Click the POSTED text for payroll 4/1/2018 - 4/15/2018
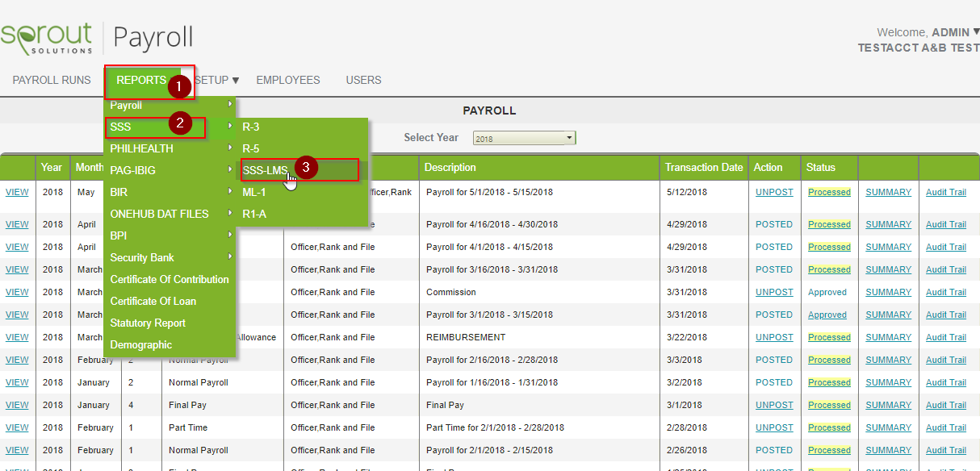The height and width of the screenshot is (471, 980). coord(774,247)
